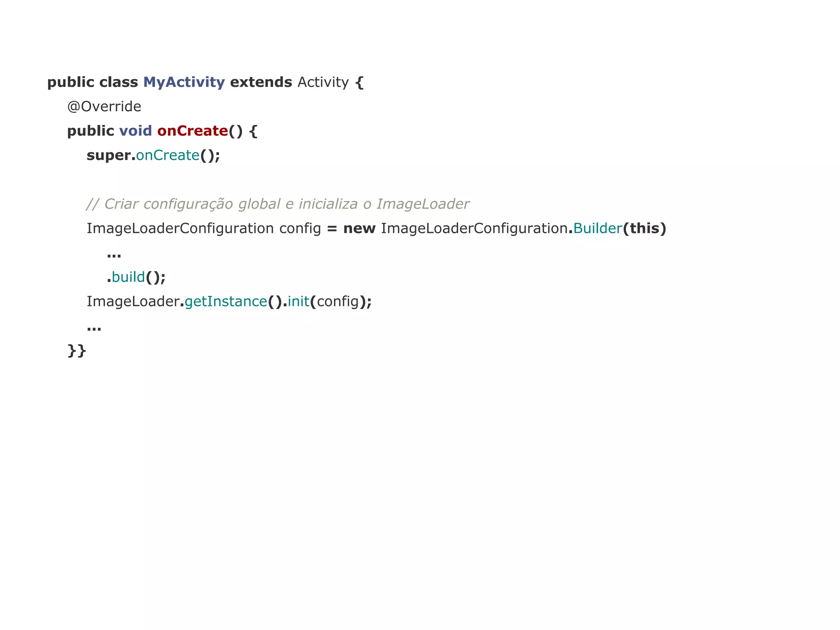The image size is (840, 630).
Task: Click the teal Builder text
Action: (x=598, y=228)
